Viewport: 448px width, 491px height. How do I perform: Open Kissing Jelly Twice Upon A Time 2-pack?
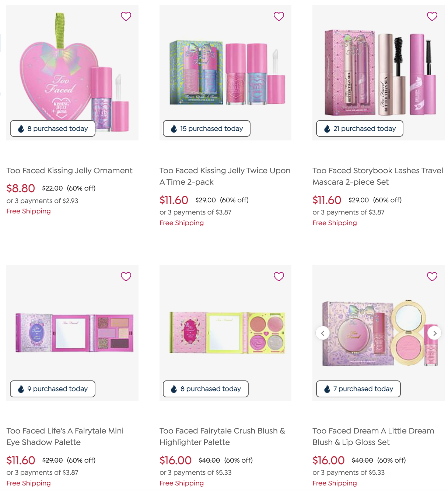pyautogui.click(x=225, y=176)
